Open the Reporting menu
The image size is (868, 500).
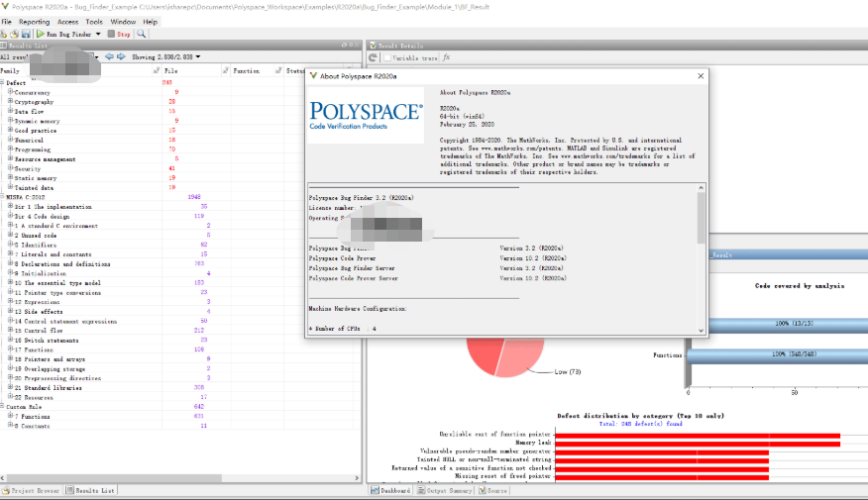pyautogui.click(x=35, y=22)
